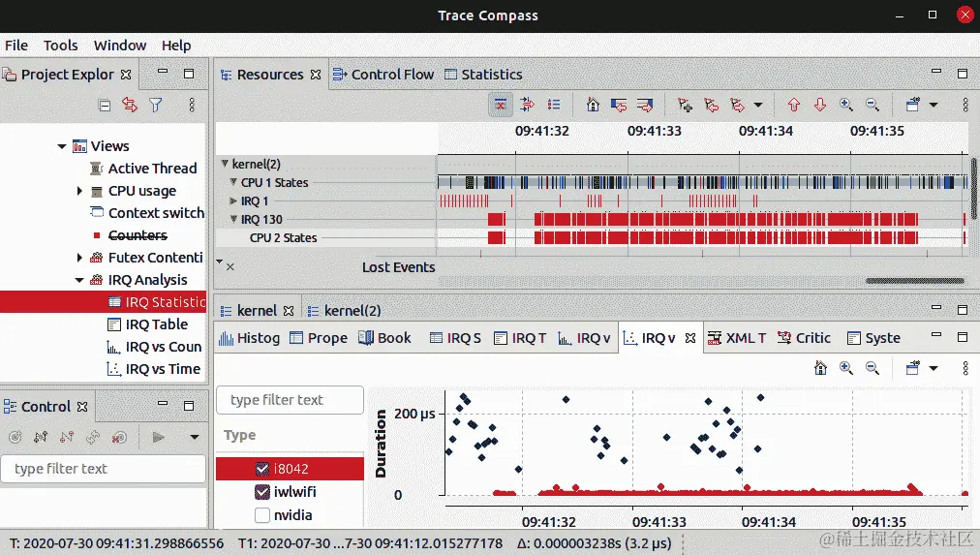This screenshot has width=980, height=555.
Task: Open the Window menu
Action: coord(120,45)
